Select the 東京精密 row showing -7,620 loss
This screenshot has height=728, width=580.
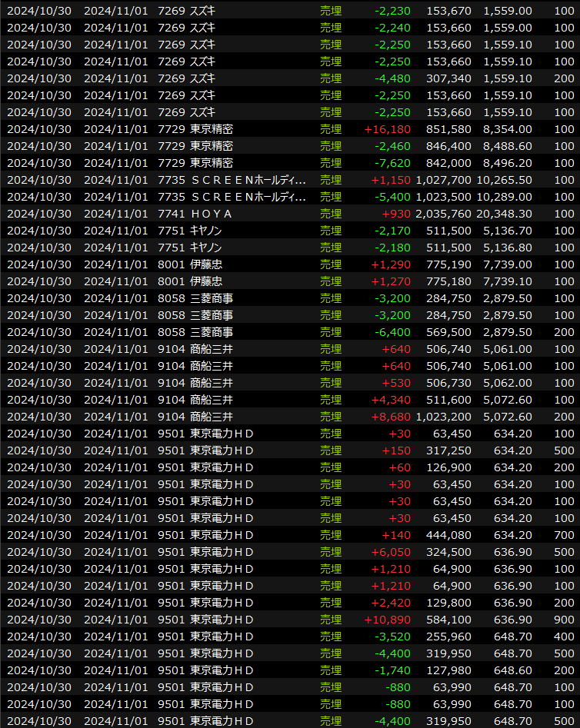pos(289,163)
